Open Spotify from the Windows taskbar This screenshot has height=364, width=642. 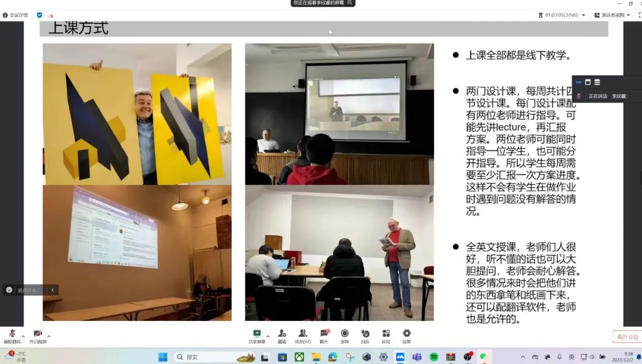(434, 357)
